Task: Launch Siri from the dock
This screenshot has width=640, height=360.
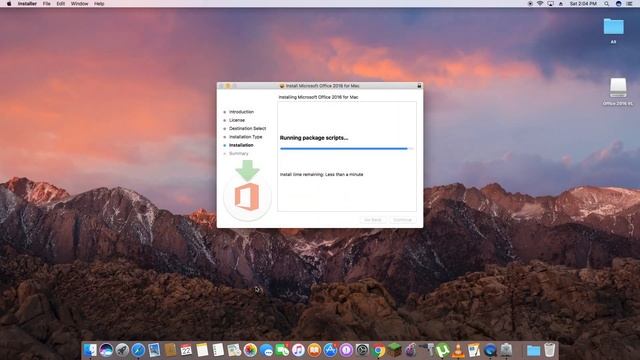Action: 106,350
